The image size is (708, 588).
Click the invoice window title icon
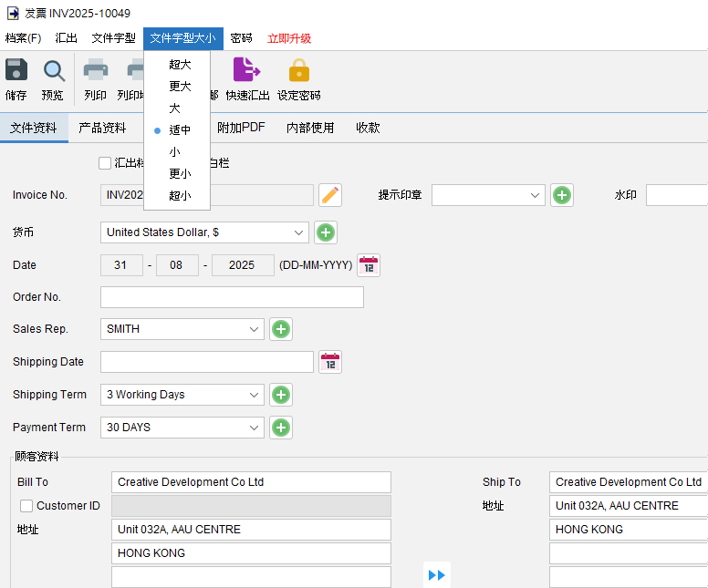[13, 13]
